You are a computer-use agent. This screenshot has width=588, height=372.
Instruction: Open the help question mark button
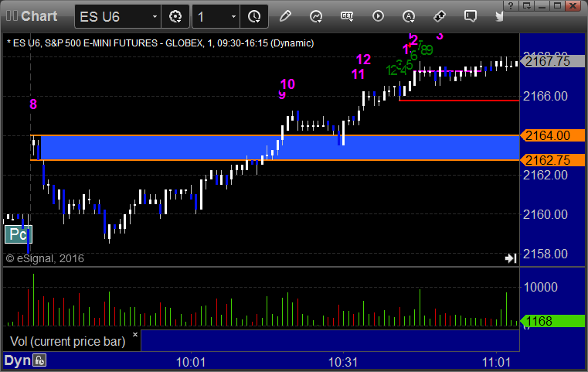click(511, 5)
